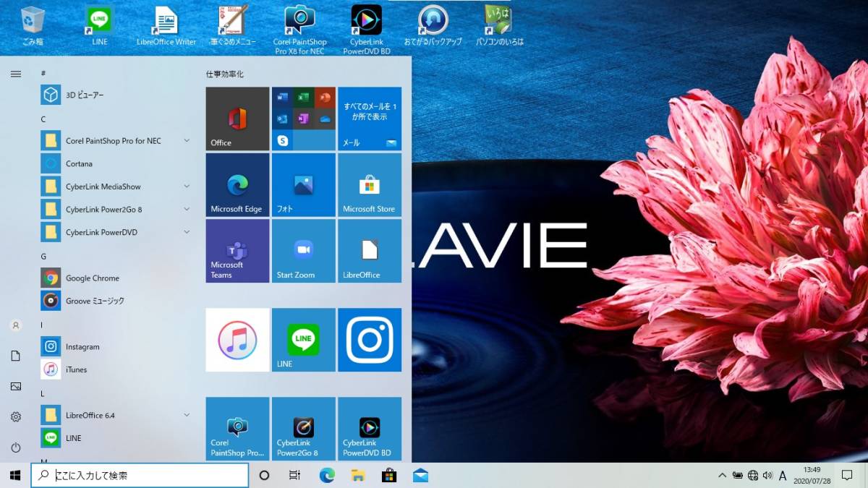Open the clock showing 13:49
The image size is (868, 488).
point(812,475)
